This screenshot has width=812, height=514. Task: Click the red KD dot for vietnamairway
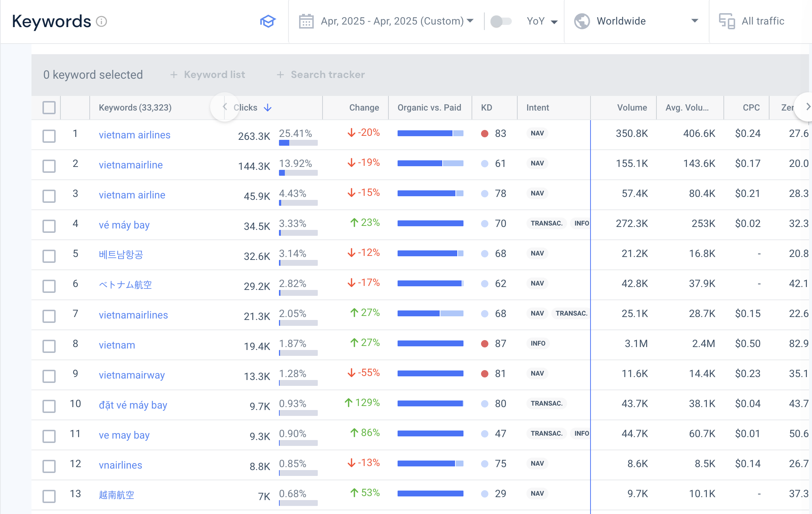pyautogui.click(x=485, y=373)
